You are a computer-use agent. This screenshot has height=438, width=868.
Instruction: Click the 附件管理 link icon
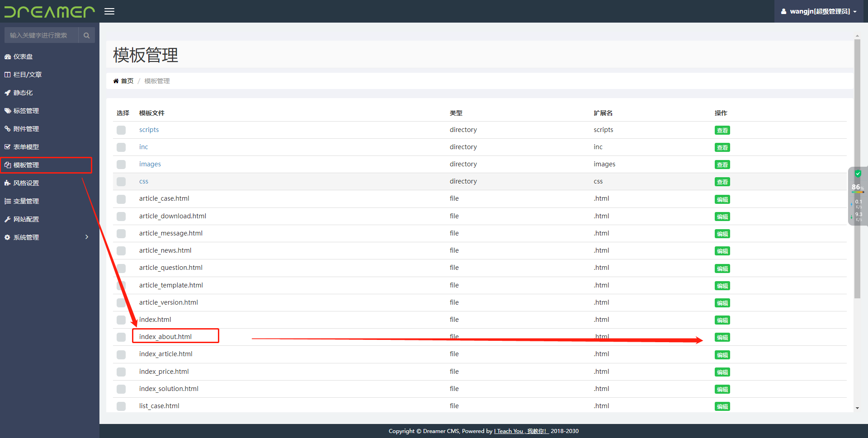[x=8, y=129]
